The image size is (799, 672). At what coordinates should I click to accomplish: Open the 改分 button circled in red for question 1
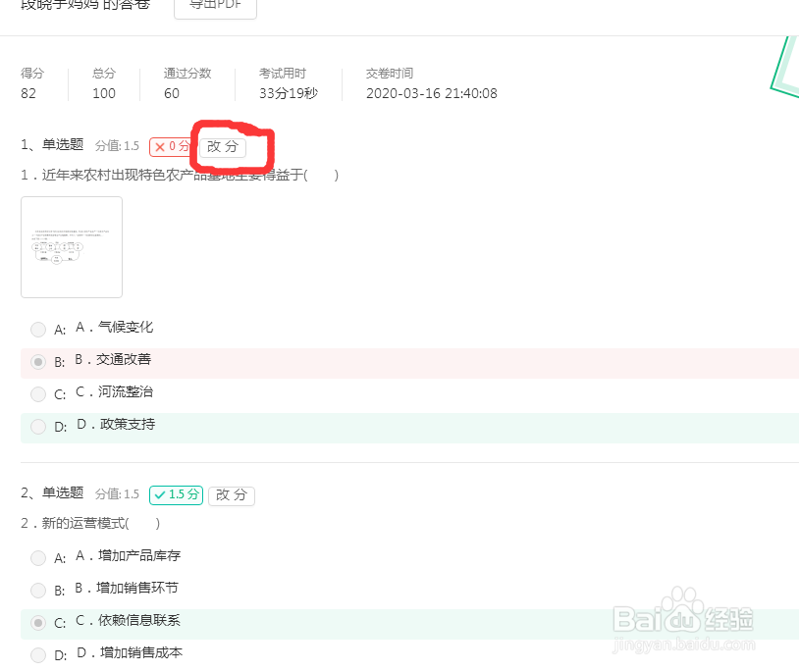point(224,146)
